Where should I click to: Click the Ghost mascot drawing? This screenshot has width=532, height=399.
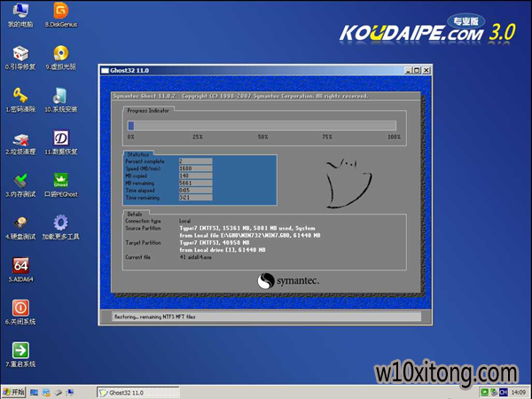348,183
